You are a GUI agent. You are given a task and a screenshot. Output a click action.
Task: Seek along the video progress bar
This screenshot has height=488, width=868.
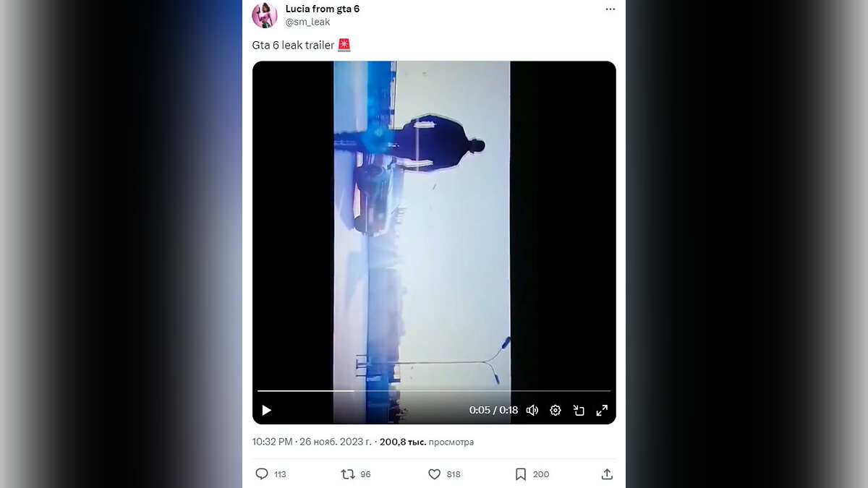click(434, 391)
